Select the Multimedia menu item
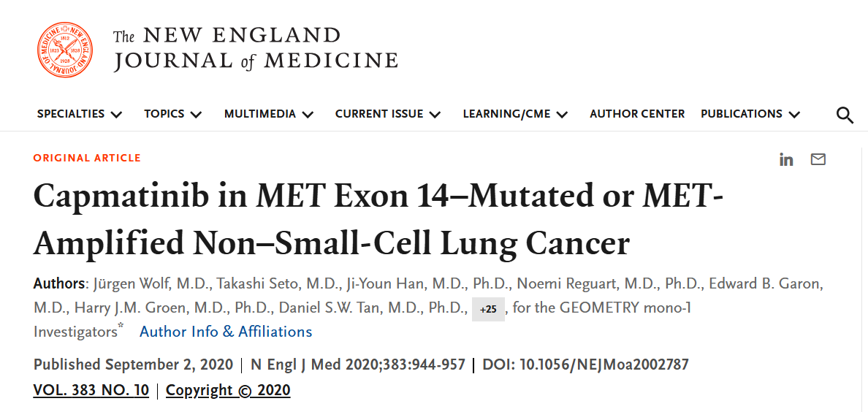Screen dimensions: 868x412 pos(260,114)
